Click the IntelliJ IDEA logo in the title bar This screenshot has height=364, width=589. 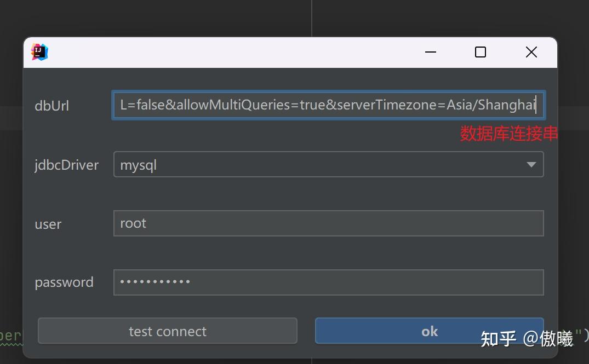tap(38, 51)
